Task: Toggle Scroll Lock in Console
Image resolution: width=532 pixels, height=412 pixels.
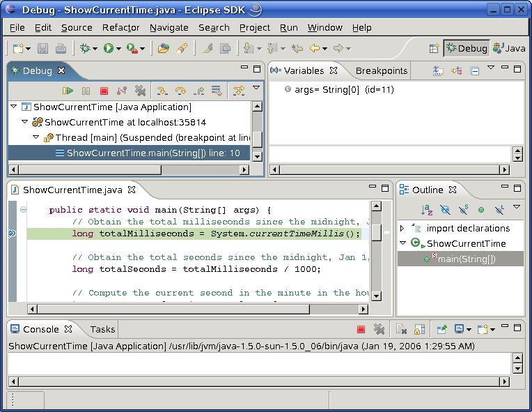Action: pos(420,329)
